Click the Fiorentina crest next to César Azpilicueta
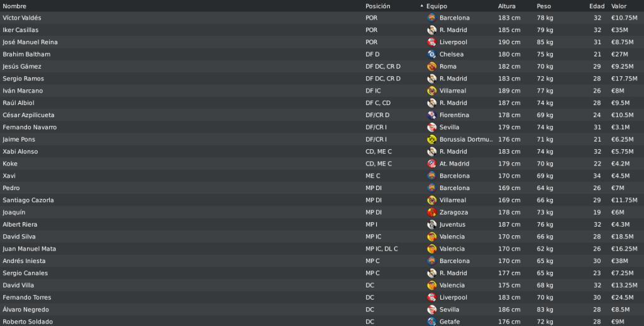This screenshot has width=644, height=326. point(431,115)
